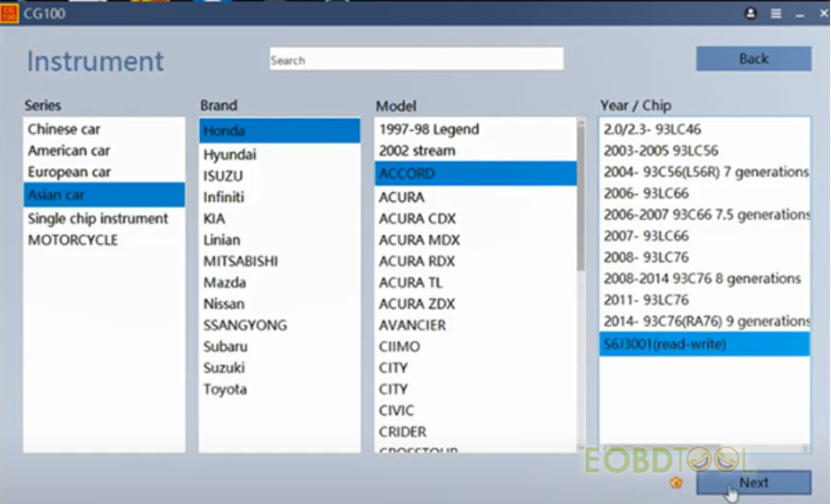Image resolution: width=831 pixels, height=504 pixels.
Task: Choose 2006-2007 93C66 7.5 generations
Action: click(705, 215)
